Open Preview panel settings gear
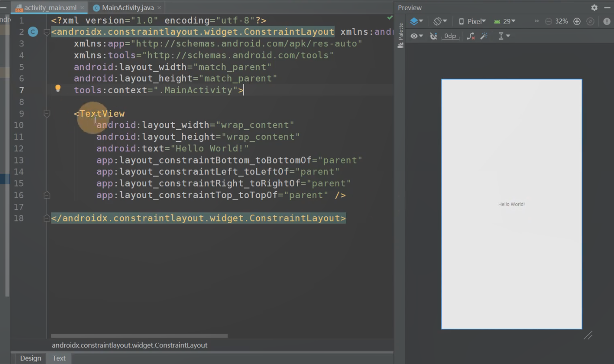The height and width of the screenshot is (364, 614). click(594, 7)
